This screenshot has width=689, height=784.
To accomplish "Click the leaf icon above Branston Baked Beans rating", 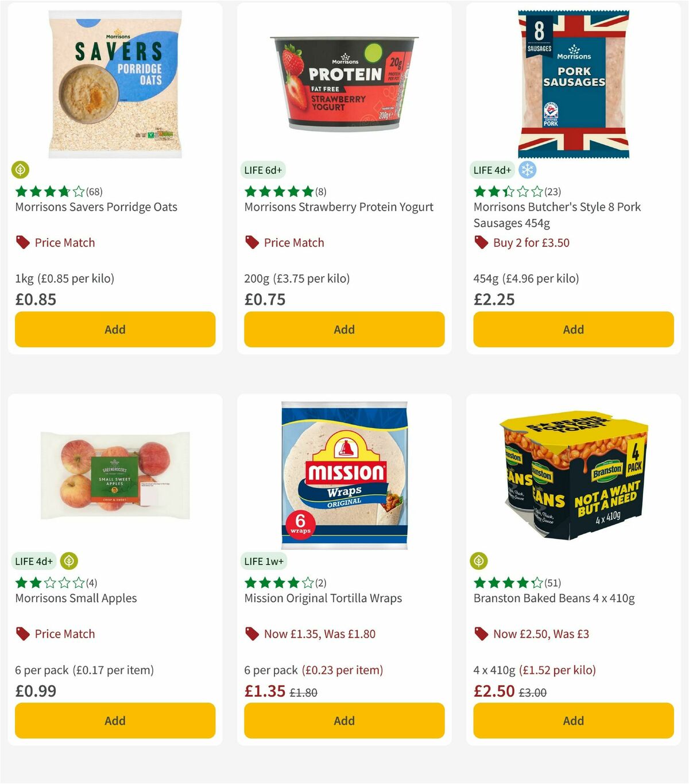I will pos(480,561).
